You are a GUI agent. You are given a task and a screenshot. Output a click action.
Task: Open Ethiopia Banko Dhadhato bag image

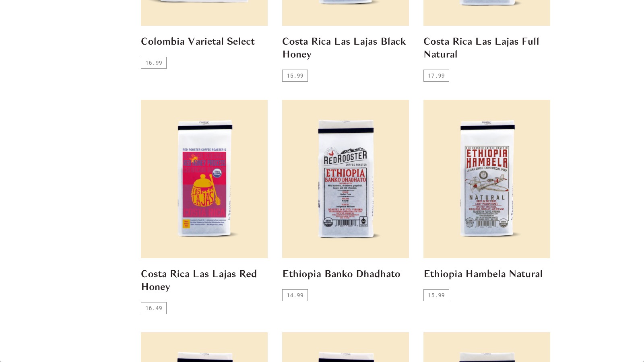click(345, 179)
